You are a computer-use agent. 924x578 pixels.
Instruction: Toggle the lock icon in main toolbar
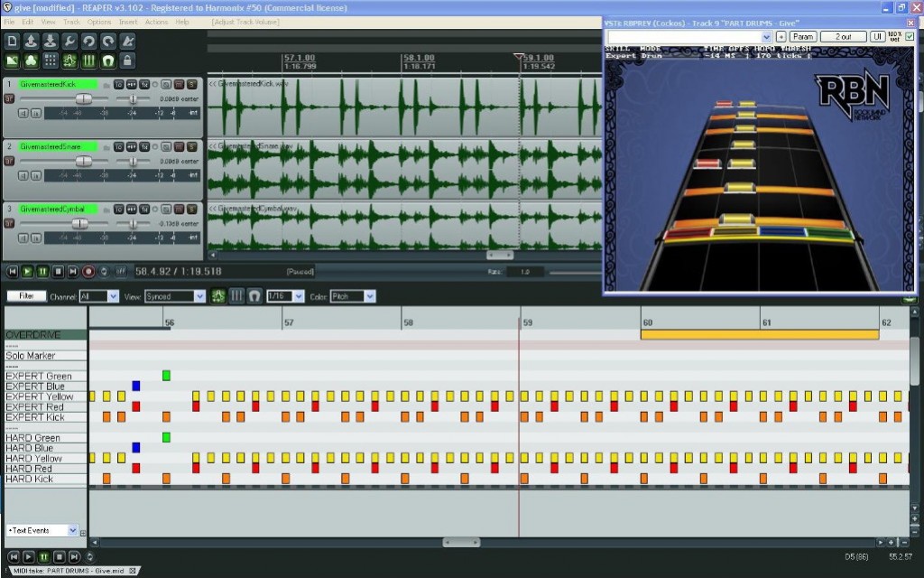[x=128, y=61]
